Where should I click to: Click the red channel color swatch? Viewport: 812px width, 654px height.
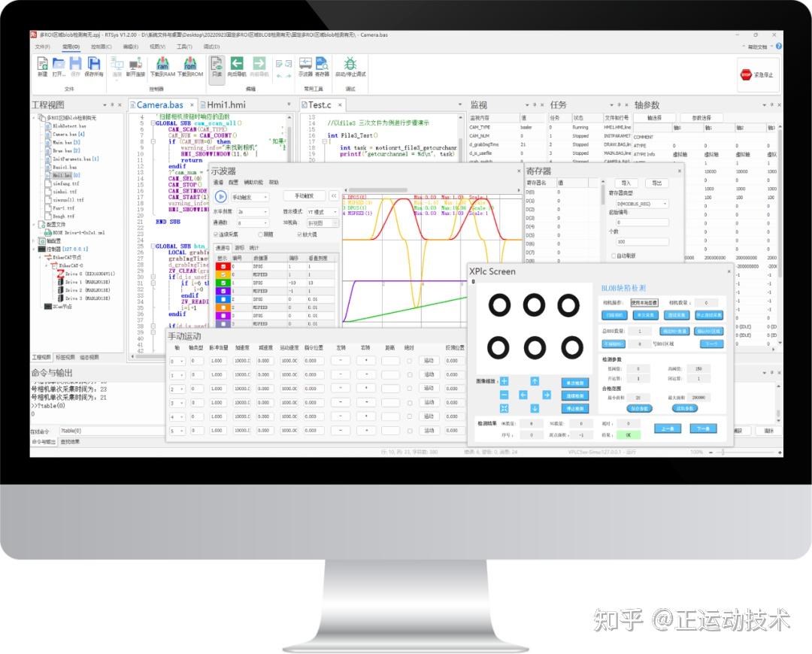pos(223,266)
